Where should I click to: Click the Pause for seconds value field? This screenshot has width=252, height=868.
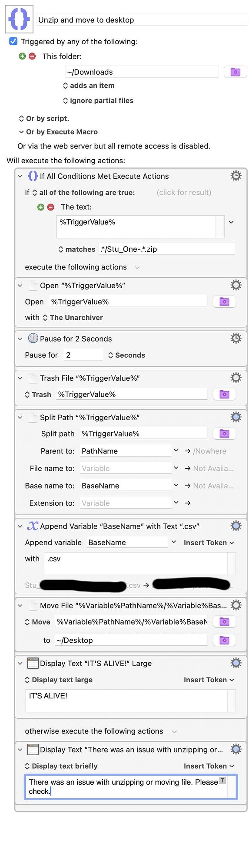point(83,355)
